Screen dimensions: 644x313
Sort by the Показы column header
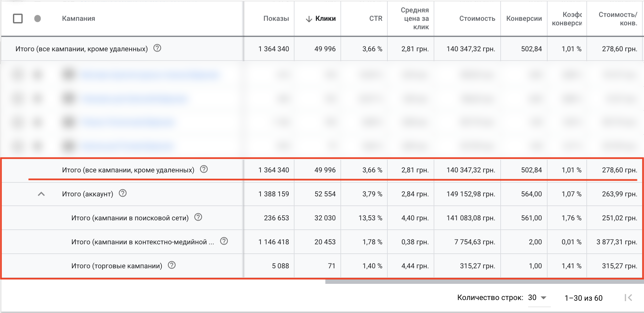(276, 19)
